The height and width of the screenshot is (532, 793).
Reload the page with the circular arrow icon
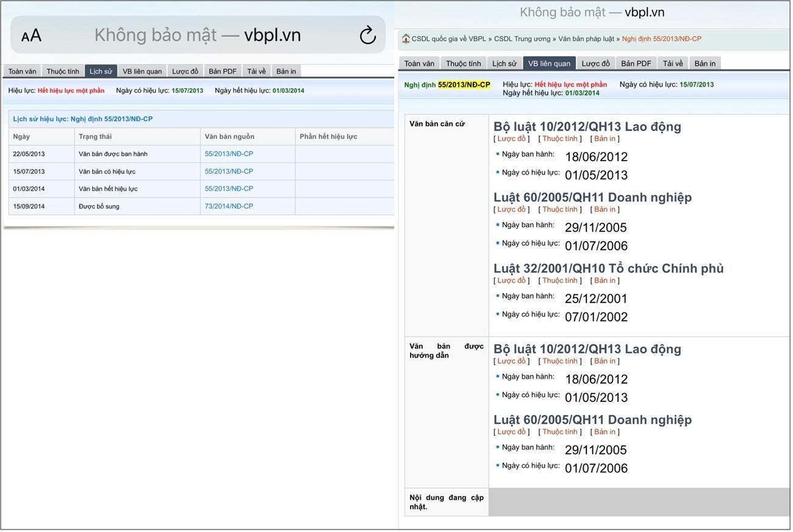(x=368, y=35)
